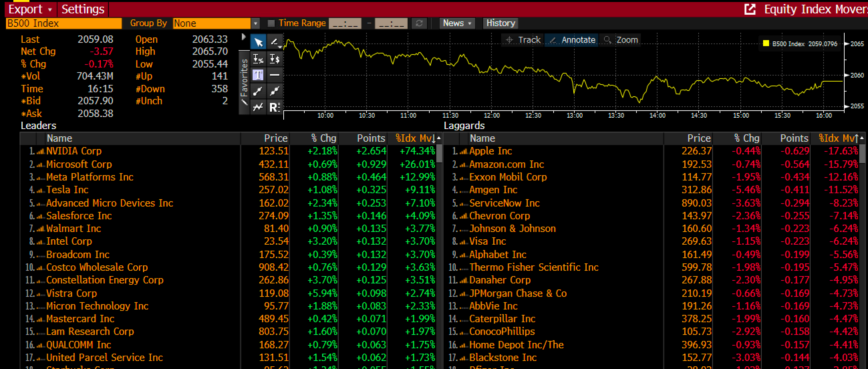Open the Group By None dropdown

point(255,23)
